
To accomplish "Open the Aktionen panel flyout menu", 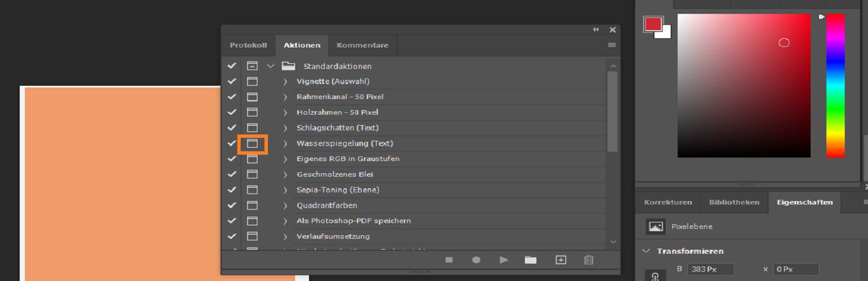I will pyautogui.click(x=612, y=45).
